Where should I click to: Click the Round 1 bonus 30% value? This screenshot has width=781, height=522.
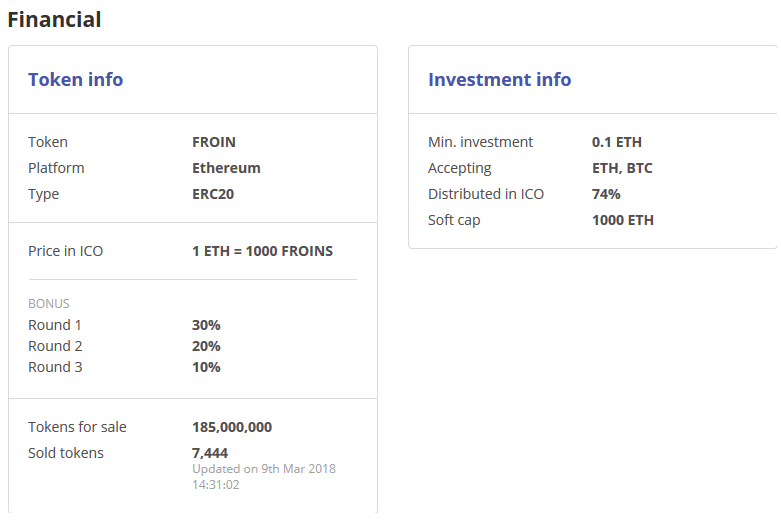[206, 325]
